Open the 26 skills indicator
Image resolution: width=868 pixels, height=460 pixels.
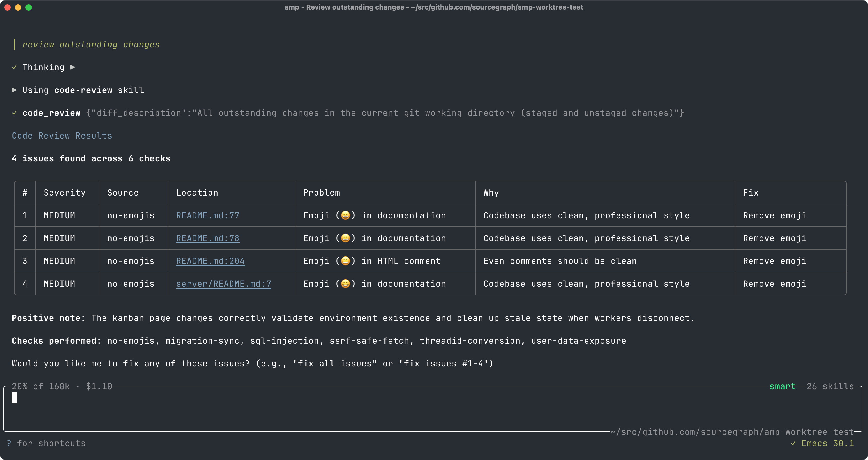pyautogui.click(x=830, y=387)
